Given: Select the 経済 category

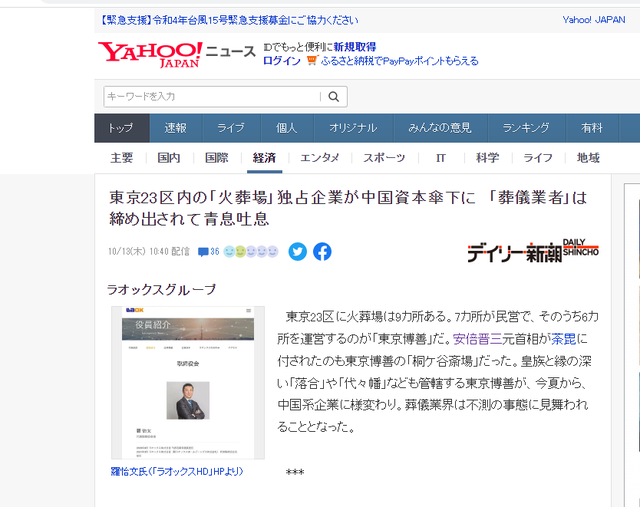Looking at the screenshot, I should (264, 158).
